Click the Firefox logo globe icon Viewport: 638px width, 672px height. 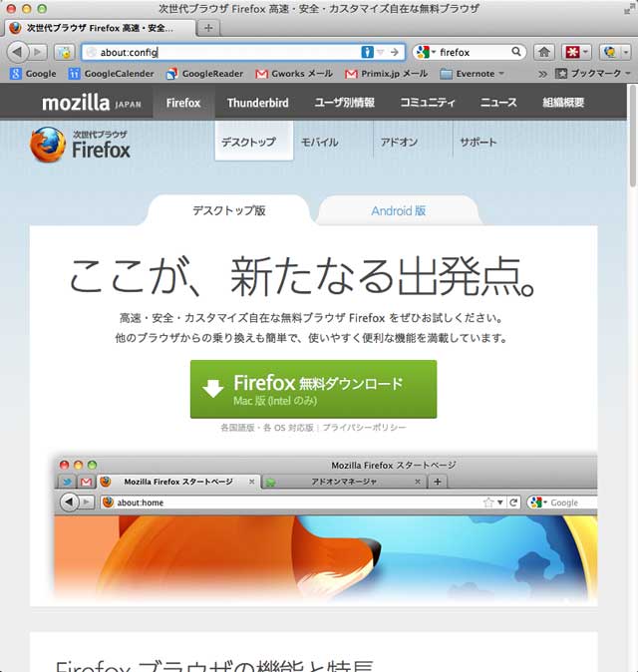click(x=48, y=145)
